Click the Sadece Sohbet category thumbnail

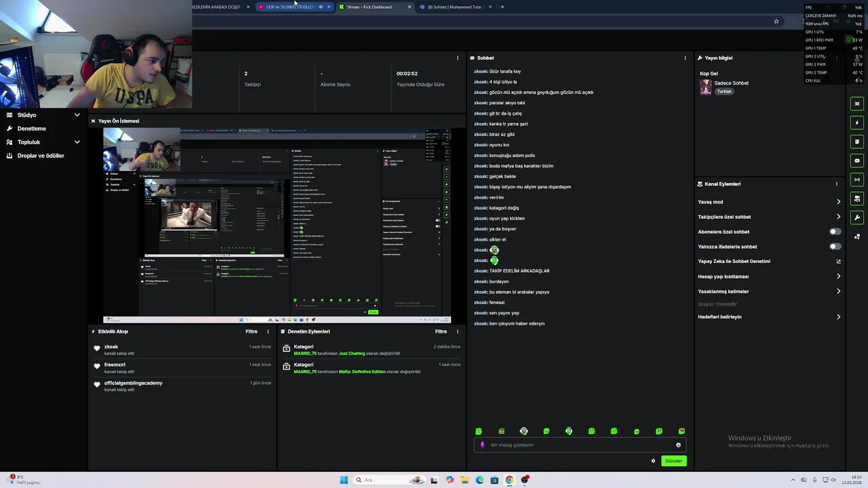coord(705,87)
